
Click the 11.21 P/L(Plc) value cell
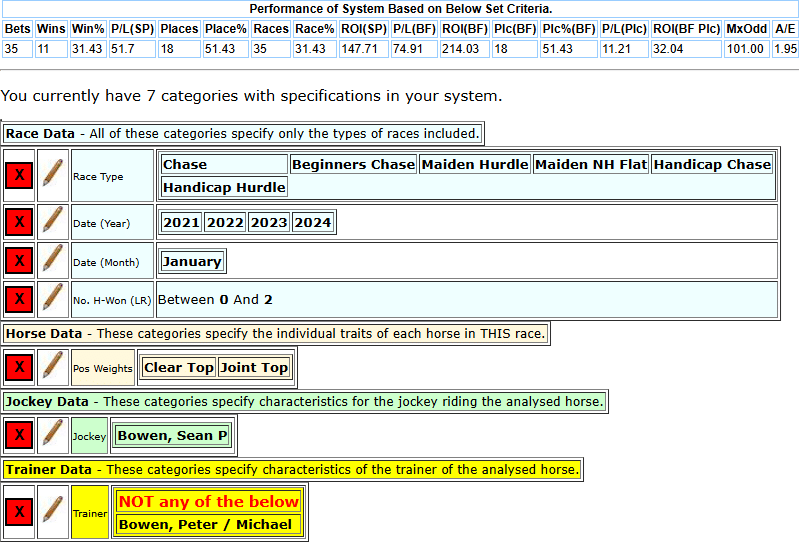click(x=624, y=49)
